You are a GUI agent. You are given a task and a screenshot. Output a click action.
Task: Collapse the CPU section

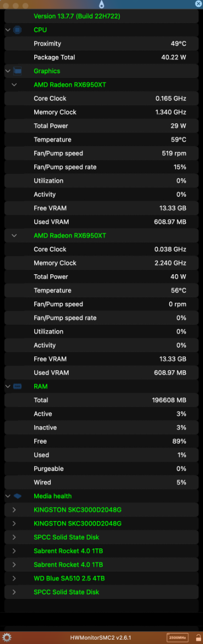point(7,30)
